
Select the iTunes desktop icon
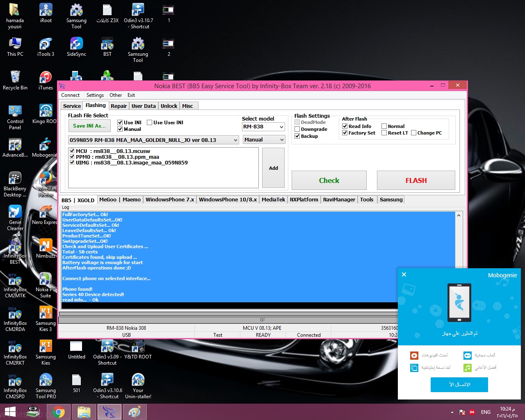coord(46,80)
